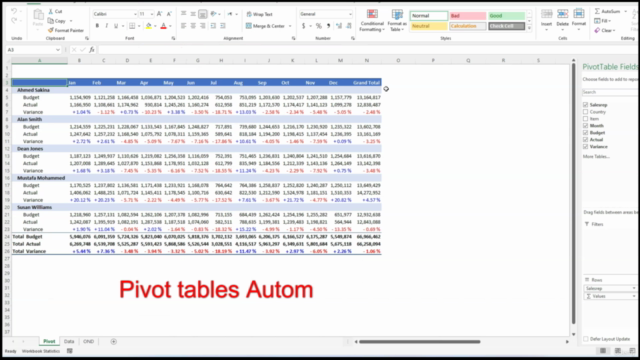Decrease font size with smaller A icon
640x360 pixels.
click(169, 14)
